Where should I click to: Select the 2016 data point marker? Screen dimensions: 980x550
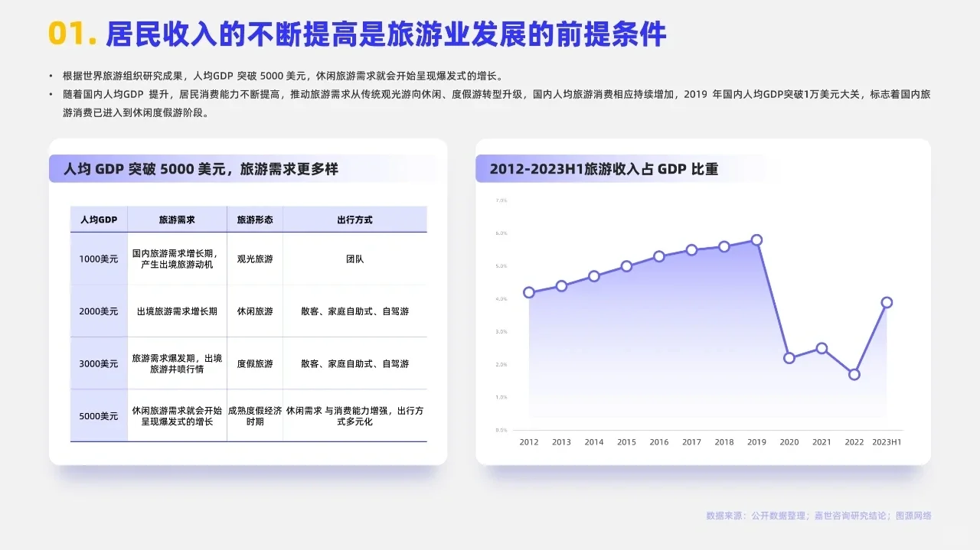658,257
